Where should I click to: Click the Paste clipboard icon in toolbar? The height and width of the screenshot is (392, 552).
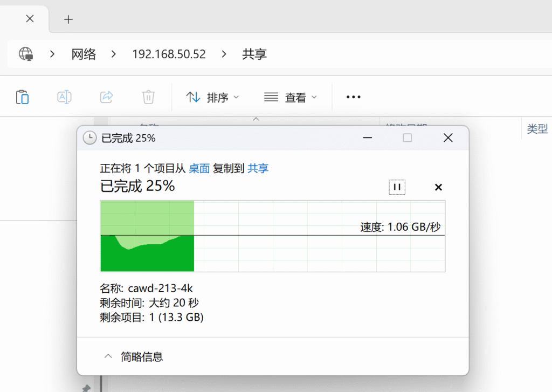tap(22, 97)
